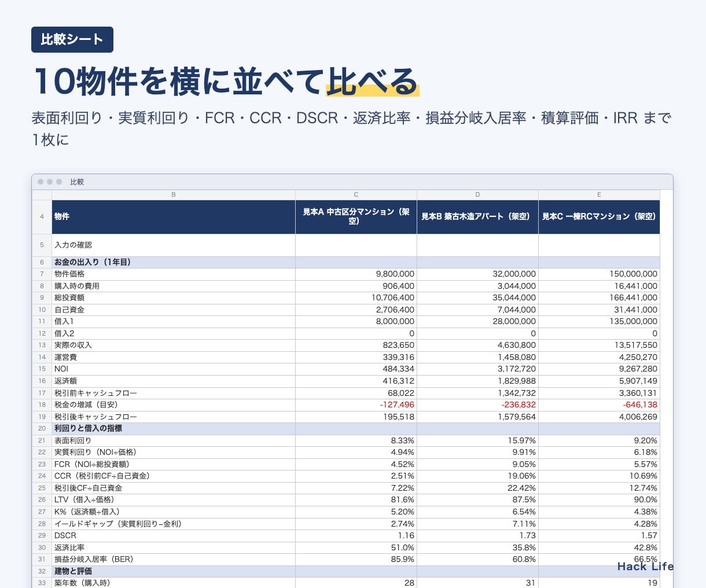
Task: Select column E header
Action: (x=599, y=194)
